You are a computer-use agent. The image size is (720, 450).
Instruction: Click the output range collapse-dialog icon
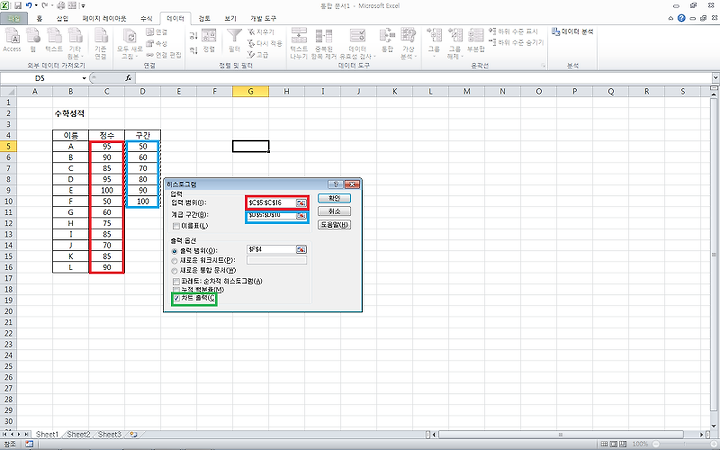pyautogui.click(x=301, y=249)
